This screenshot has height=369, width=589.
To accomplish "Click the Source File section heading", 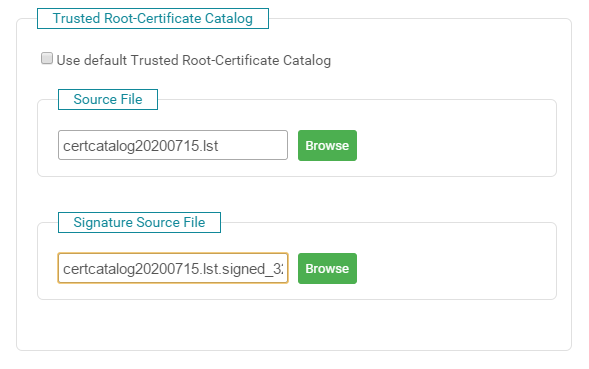I will pos(108,99).
